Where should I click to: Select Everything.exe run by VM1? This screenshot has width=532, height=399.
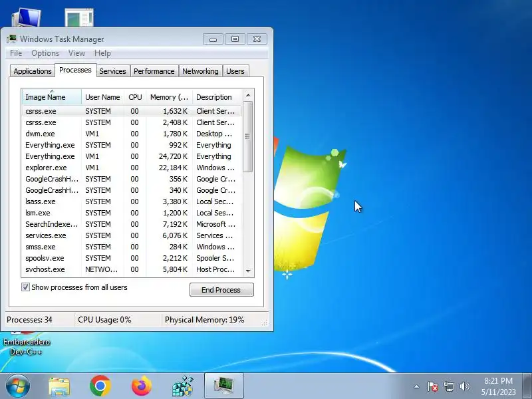(132, 156)
